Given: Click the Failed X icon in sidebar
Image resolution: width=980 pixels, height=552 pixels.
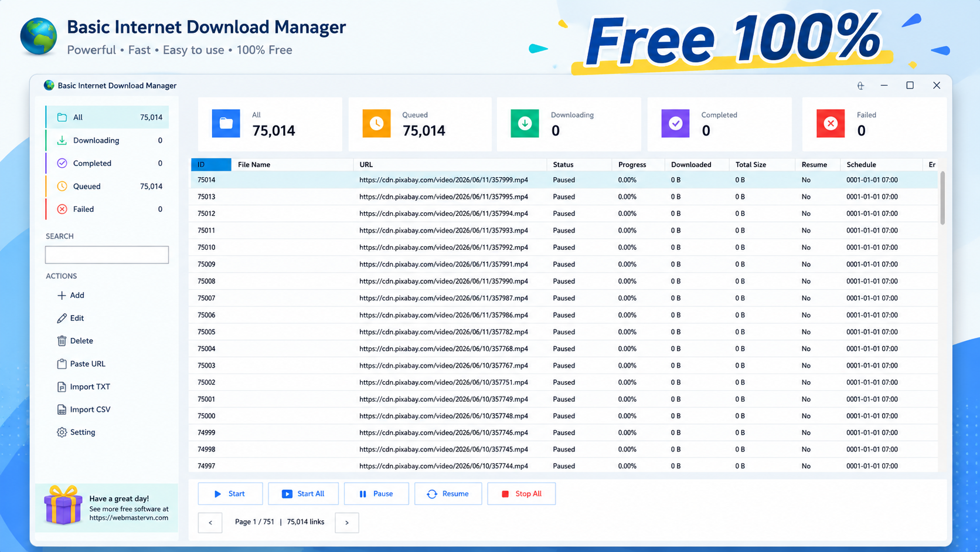Looking at the screenshot, I should 62,209.
